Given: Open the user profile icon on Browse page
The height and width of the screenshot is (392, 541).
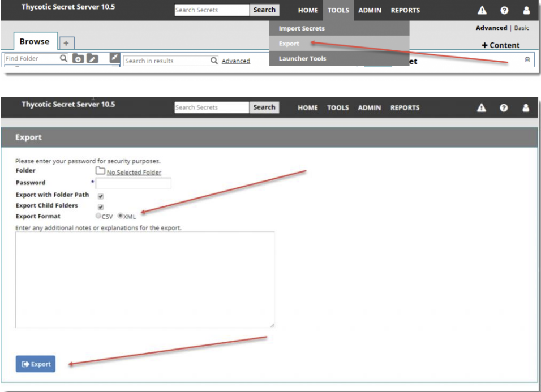Looking at the screenshot, I should tap(526, 10).
